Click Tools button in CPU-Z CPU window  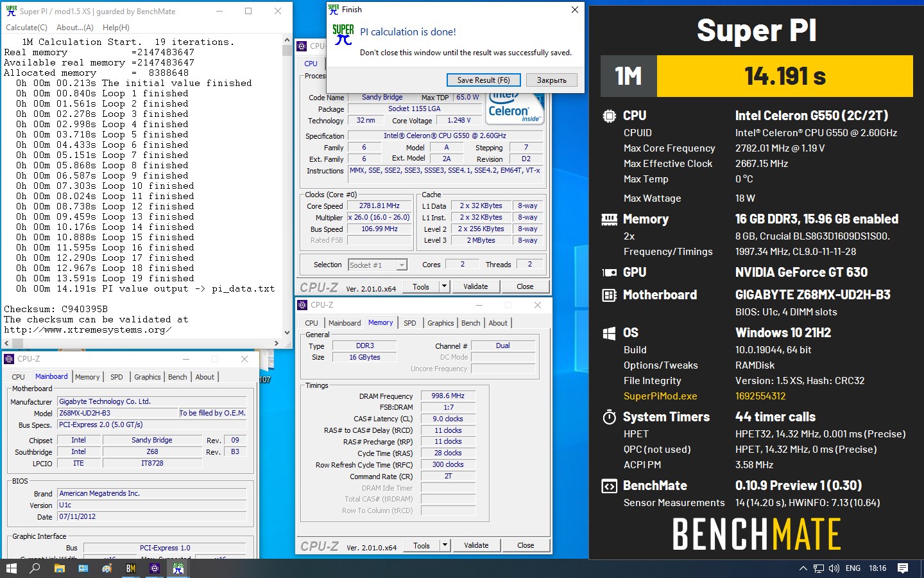[421, 286]
